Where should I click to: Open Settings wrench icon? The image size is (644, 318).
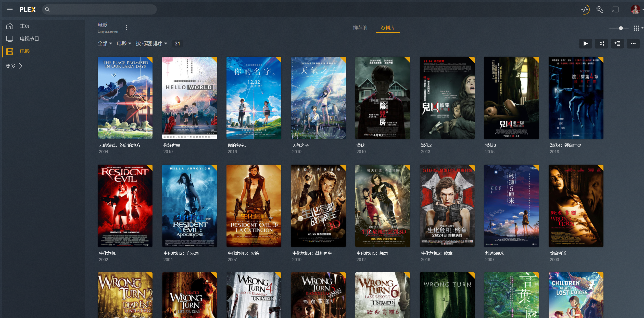click(600, 10)
